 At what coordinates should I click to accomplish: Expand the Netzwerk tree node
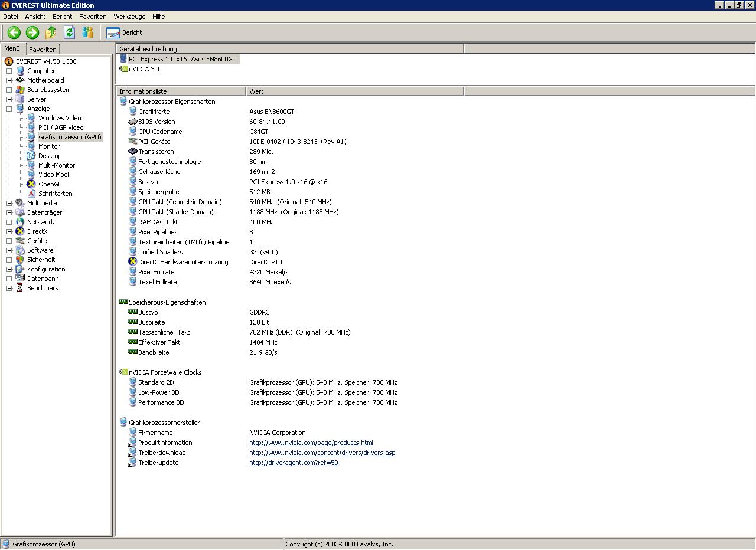9,222
